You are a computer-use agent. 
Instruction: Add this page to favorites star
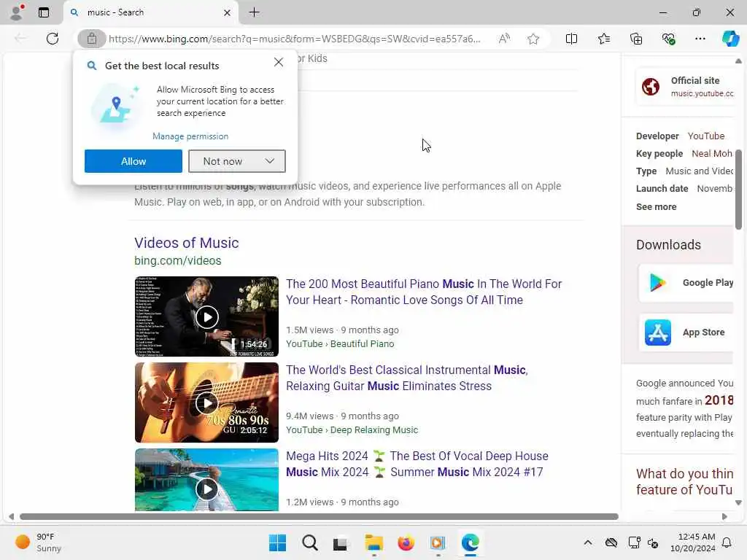pos(533,39)
